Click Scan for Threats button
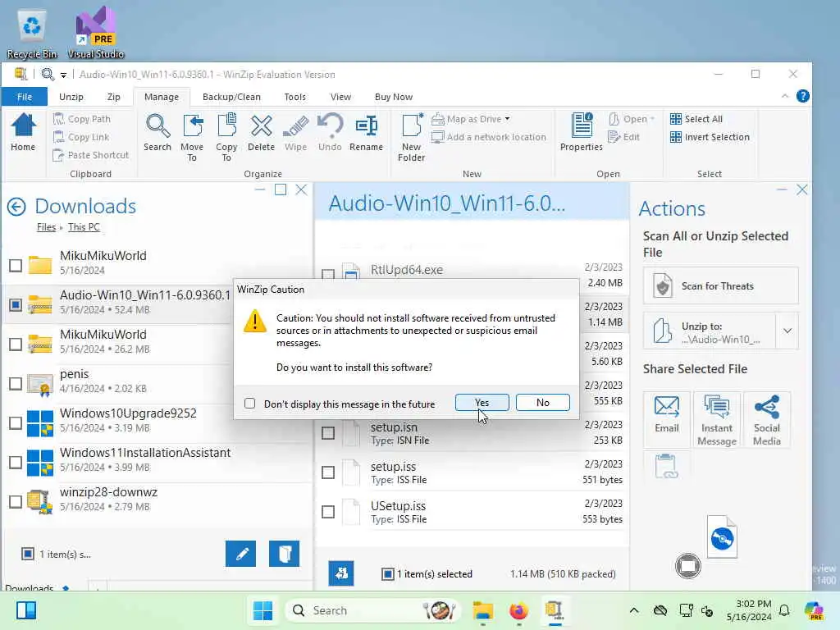This screenshot has height=630, width=840. 720,286
